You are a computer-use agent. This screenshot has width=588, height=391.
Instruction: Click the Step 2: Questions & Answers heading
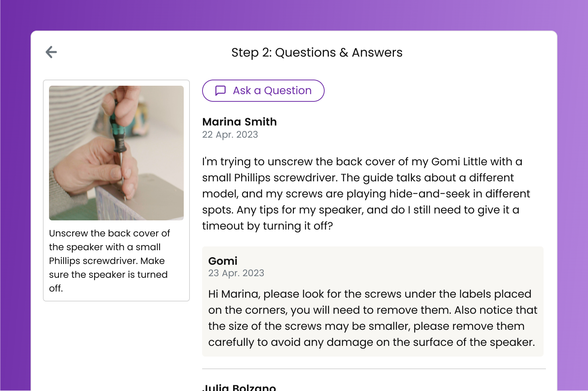317,52
